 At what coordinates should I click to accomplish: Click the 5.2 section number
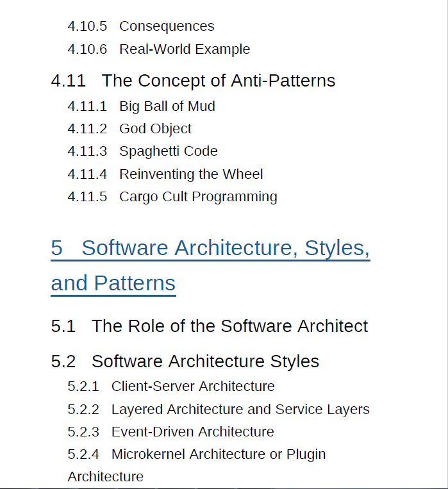click(63, 361)
